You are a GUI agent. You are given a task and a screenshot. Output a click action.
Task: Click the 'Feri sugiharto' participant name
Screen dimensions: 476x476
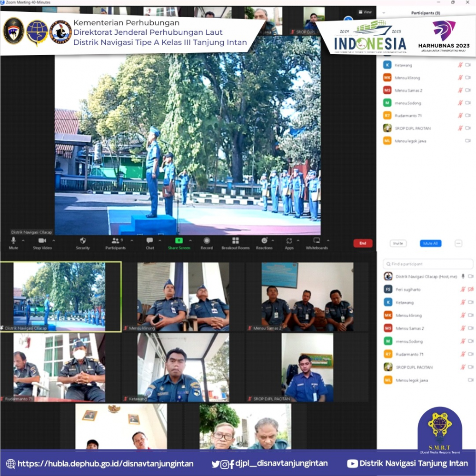(408, 289)
